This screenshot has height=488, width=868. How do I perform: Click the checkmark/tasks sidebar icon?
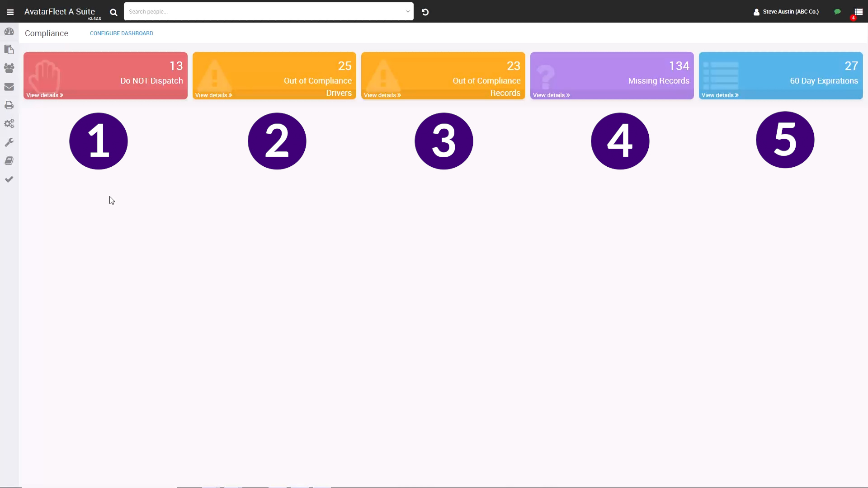pyautogui.click(x=9, y=179)
